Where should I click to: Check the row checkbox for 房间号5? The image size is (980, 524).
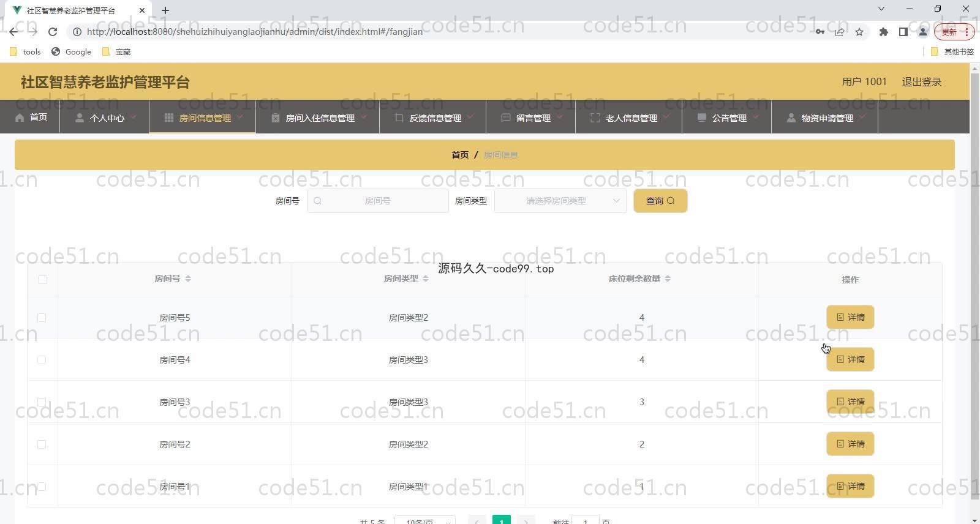(x=42, y=318)
